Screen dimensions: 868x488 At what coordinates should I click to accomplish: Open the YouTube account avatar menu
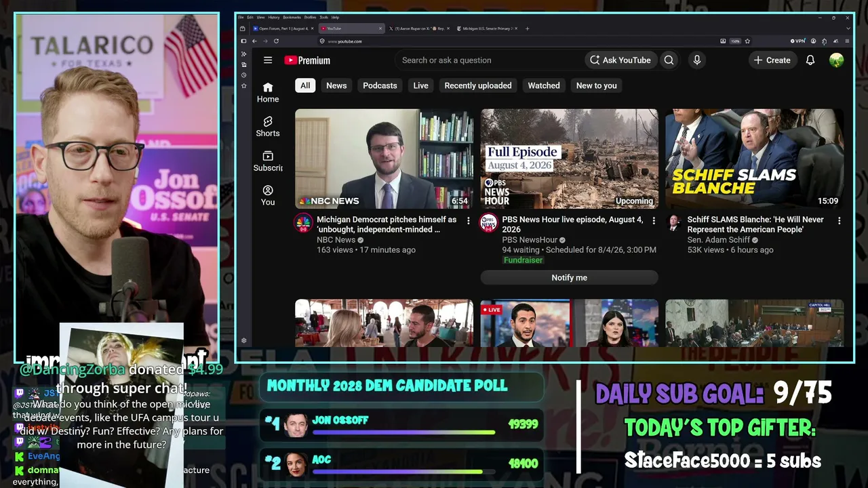(836, 60)
